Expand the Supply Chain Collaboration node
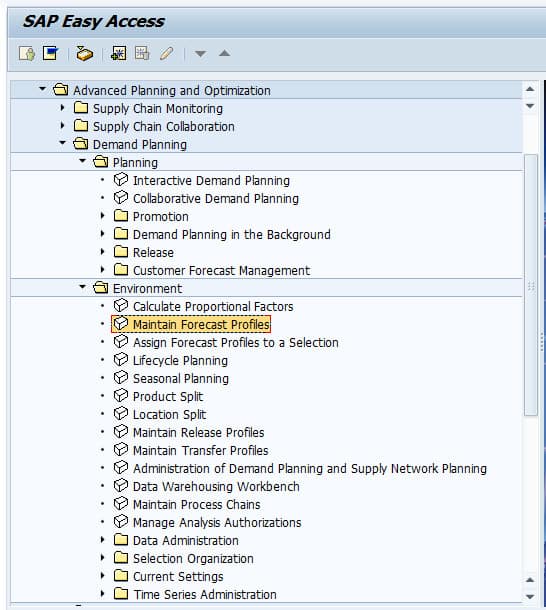The image size is (546, 610). pyautogui.click(x=62, y=126)
